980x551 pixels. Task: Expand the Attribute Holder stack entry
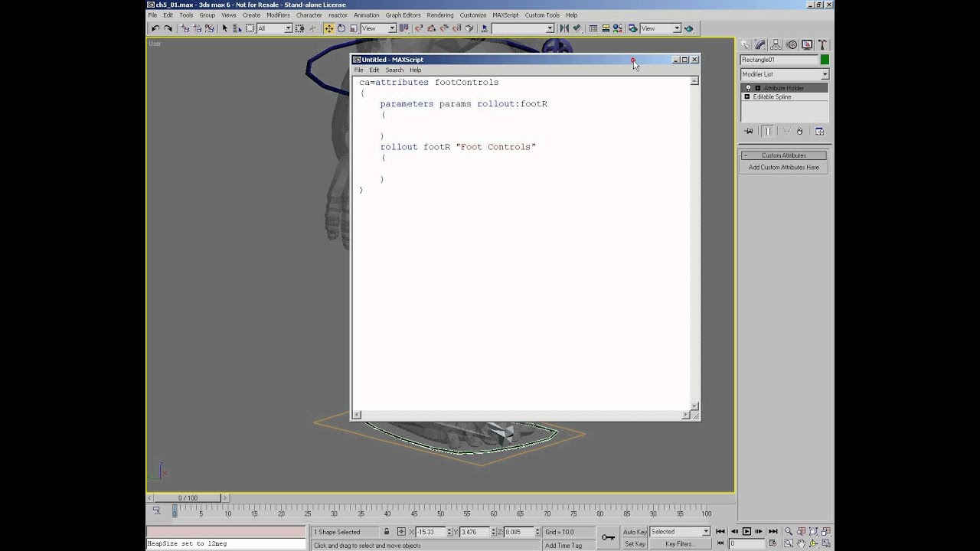click(x=758, y=88)
